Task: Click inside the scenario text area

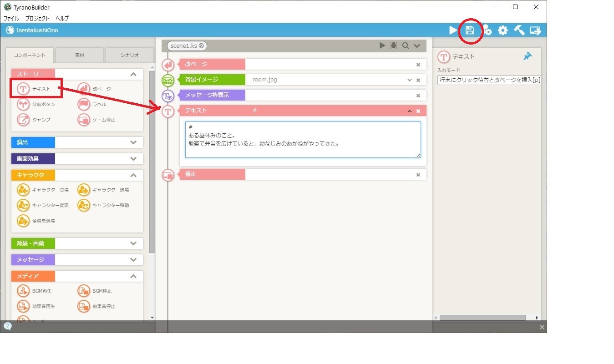Action: pos(303,140)
